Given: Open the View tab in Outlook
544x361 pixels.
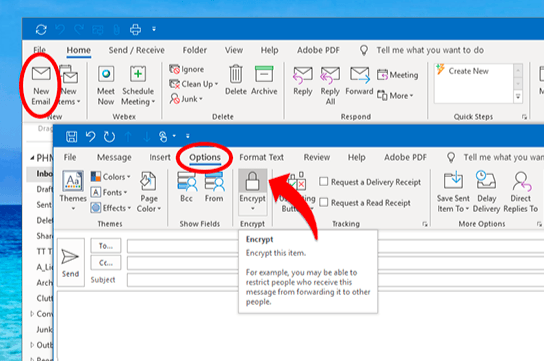Looking at the screenshot, I should tap(233, 50).
